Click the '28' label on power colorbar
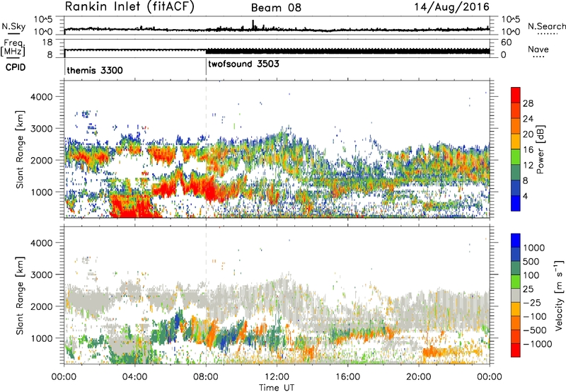Image resolution: width=566 pixels, height=392 pixels. click(528, 103)
